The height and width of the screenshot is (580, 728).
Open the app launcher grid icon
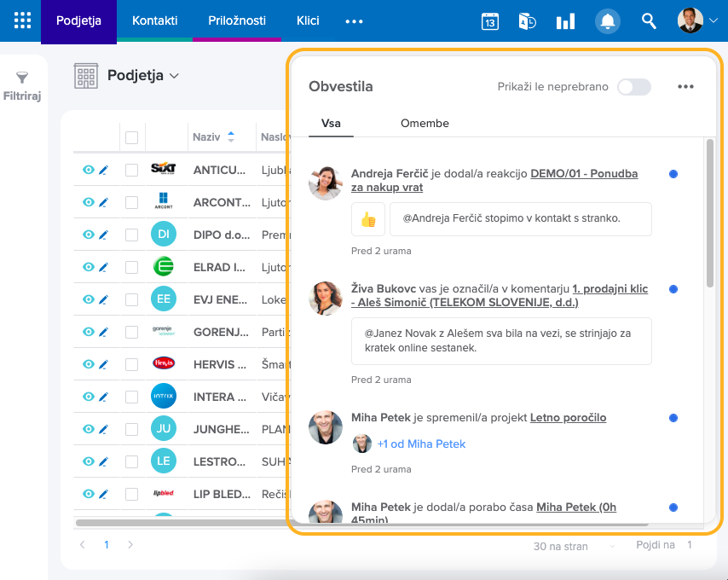pyautogui.click(x=22, y=21)
